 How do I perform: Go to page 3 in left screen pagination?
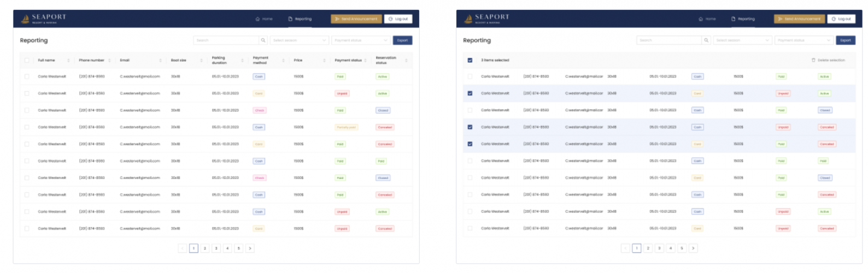216,248
